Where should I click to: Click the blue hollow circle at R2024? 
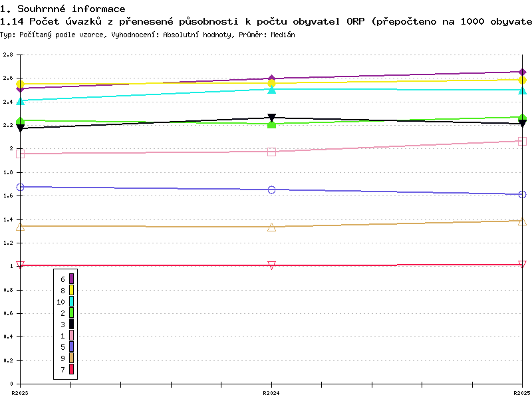tap(271, 190)
